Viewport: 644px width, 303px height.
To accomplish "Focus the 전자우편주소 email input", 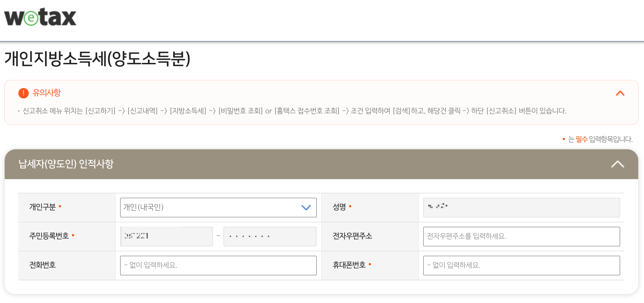I will click(x=521, y=236).
